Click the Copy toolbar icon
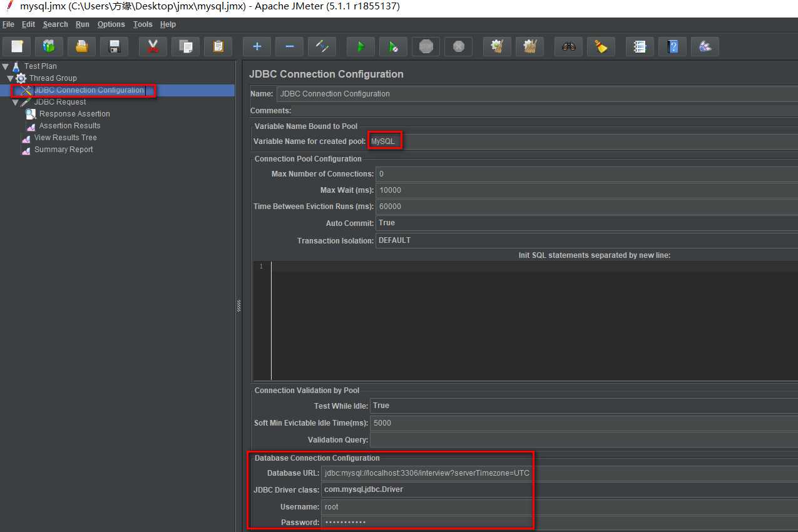Image resolution: width=798 pixels, height=532 pixels. [x=185, y=46]
